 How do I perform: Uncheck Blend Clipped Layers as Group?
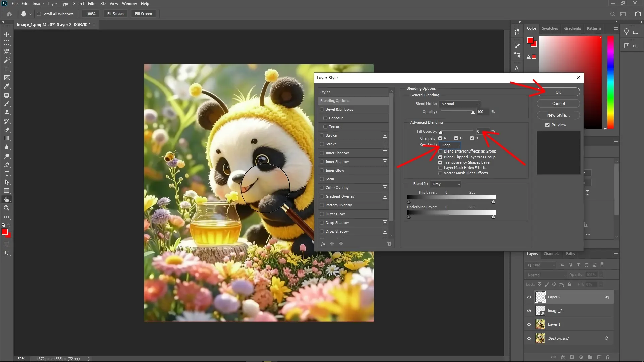(440, 157)
